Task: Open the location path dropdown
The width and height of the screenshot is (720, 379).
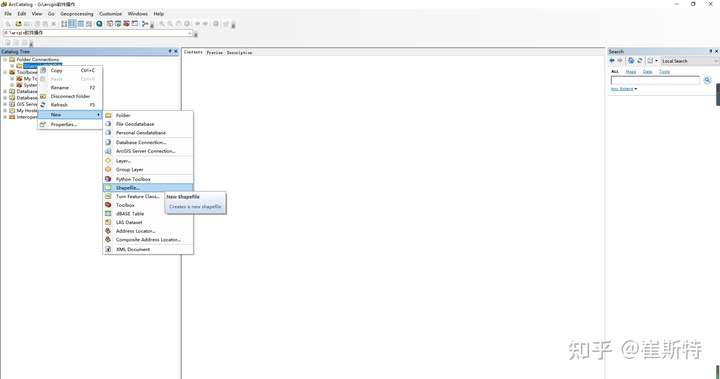Action: click(190, 33)
